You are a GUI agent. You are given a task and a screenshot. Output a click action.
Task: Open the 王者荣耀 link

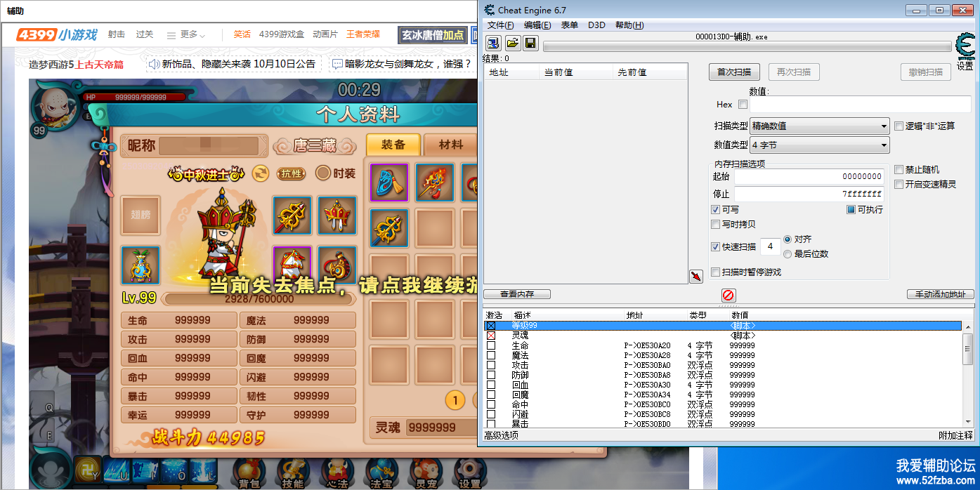pyautogui.click(x=363, y=34)
